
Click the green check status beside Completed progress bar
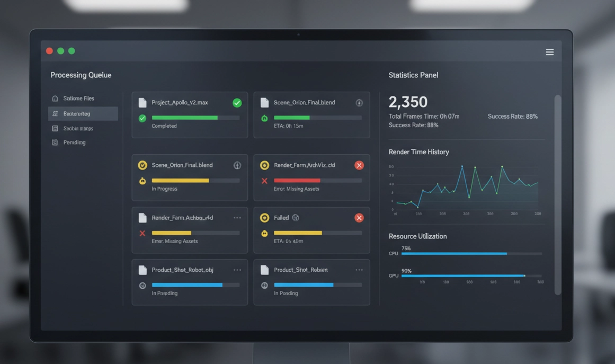(x=142, y=118)
